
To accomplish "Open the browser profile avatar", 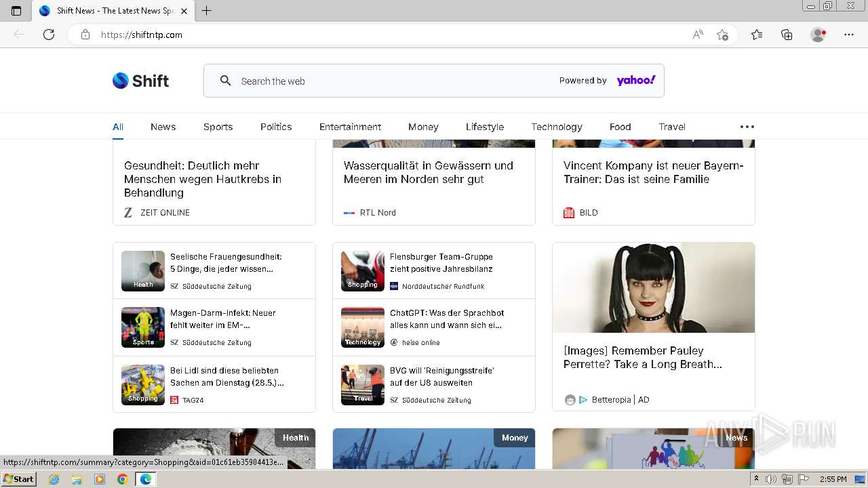I will (818, 35).
